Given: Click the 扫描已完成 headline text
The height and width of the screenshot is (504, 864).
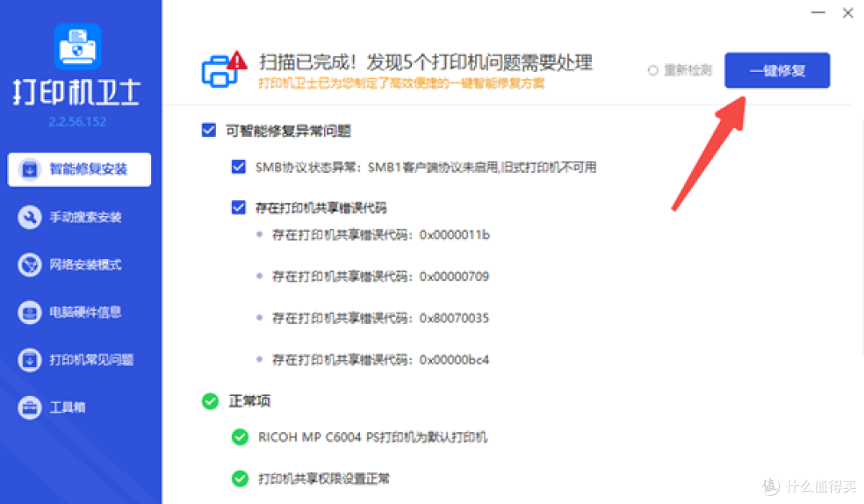Looking at the screenshot, I should click(426, 62).
